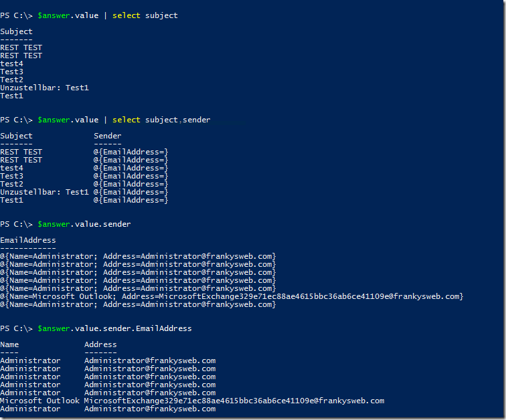Click the 'EmailAddress' column header
This screenshot has height=420, width=506.
[x=28, y=240]
